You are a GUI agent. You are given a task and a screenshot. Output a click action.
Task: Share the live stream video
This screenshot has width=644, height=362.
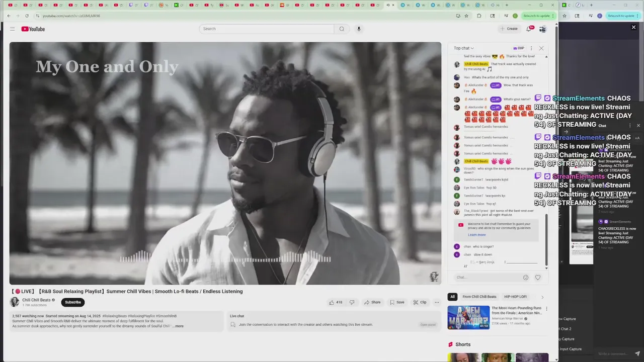click(x=372, y=302)
